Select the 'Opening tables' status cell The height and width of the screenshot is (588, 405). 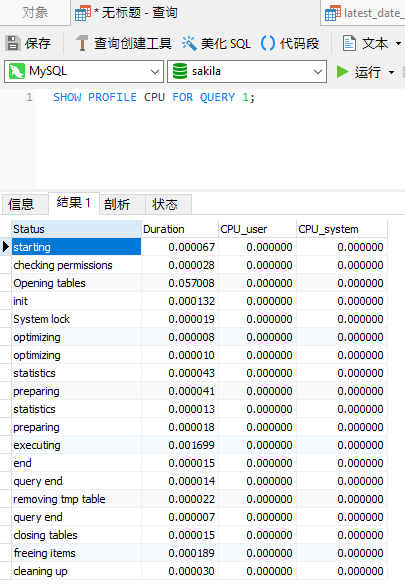(76, 283)
